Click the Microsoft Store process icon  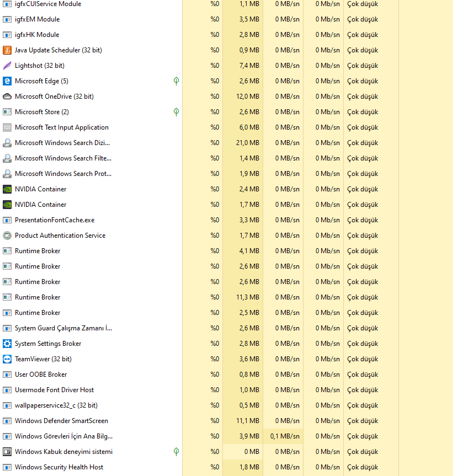7,112
